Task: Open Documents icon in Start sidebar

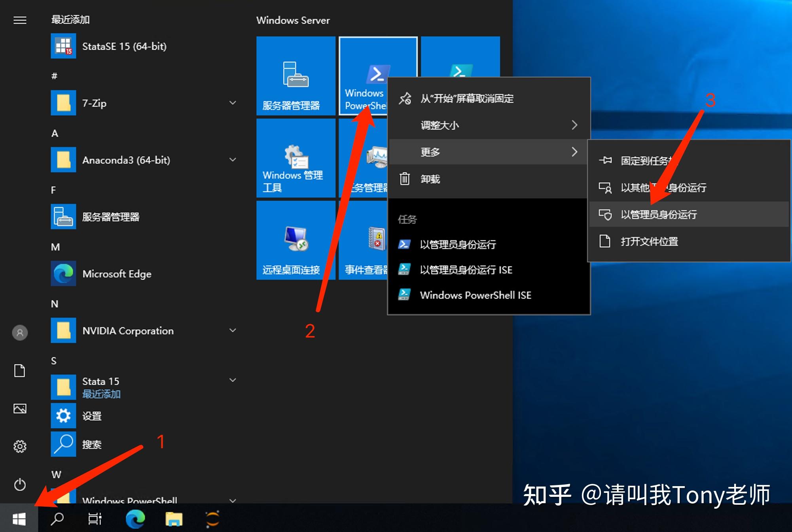Action: pyautogui.click(x=20, y=371)
